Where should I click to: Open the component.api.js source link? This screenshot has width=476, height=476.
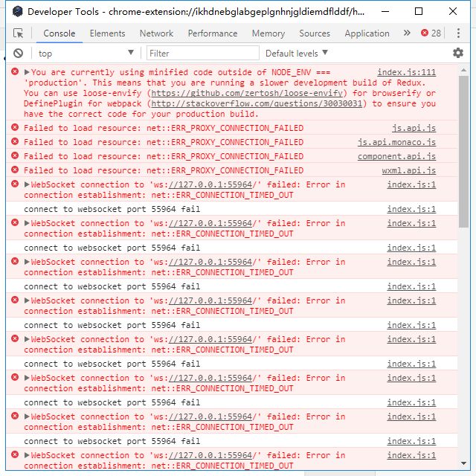coord(396,156)
